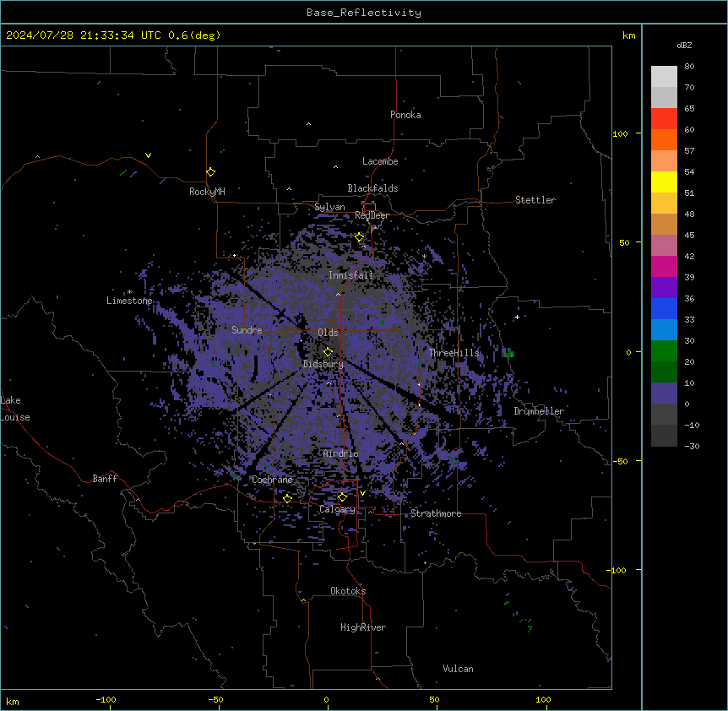Select the gold 48–51 dBZ legend swatch
Image resolution: width=728 pixels, height=711 pixels.
tap(664, 204)
